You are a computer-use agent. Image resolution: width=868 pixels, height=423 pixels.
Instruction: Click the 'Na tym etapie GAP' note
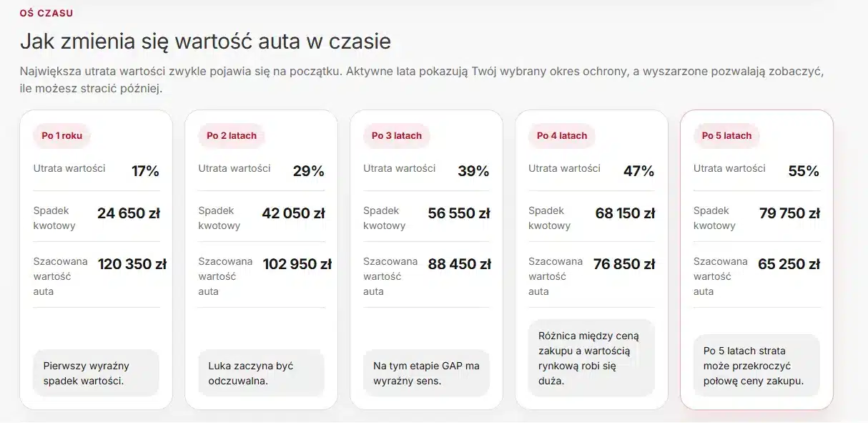(x=426, y=373)
